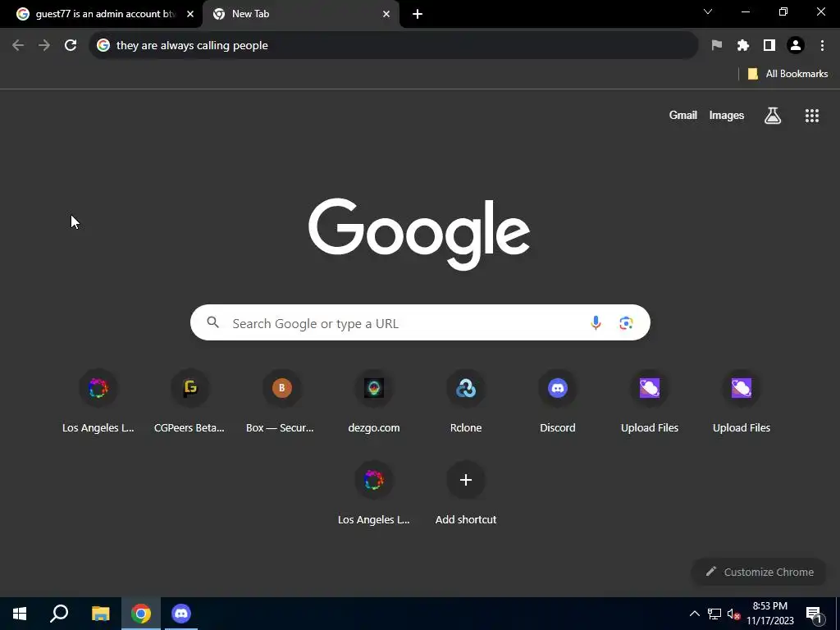Open the notification center icon
This screenshot has height=630, width=840.
[x=814, y=614]
